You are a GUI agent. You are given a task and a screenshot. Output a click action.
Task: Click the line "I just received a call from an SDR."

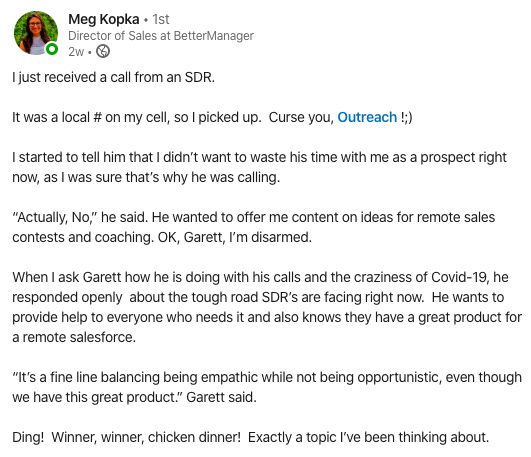tap(113, 78)
